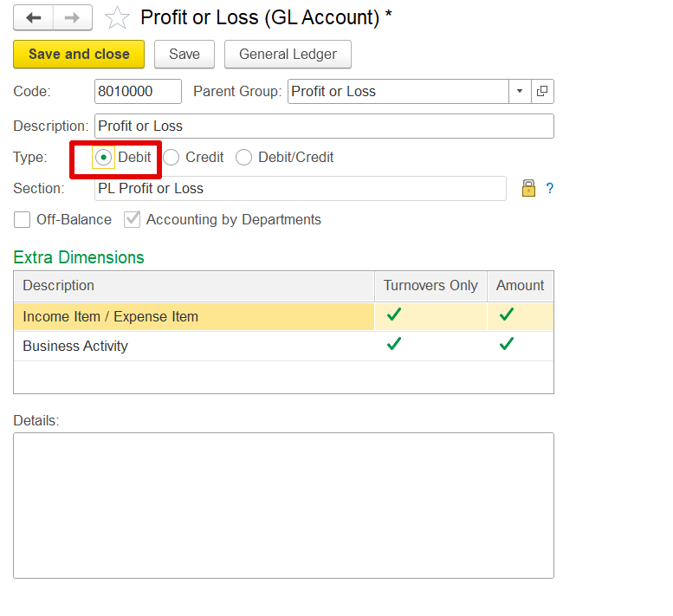Open the blue question mark help
Screen dimensions: 673x616
549,188
